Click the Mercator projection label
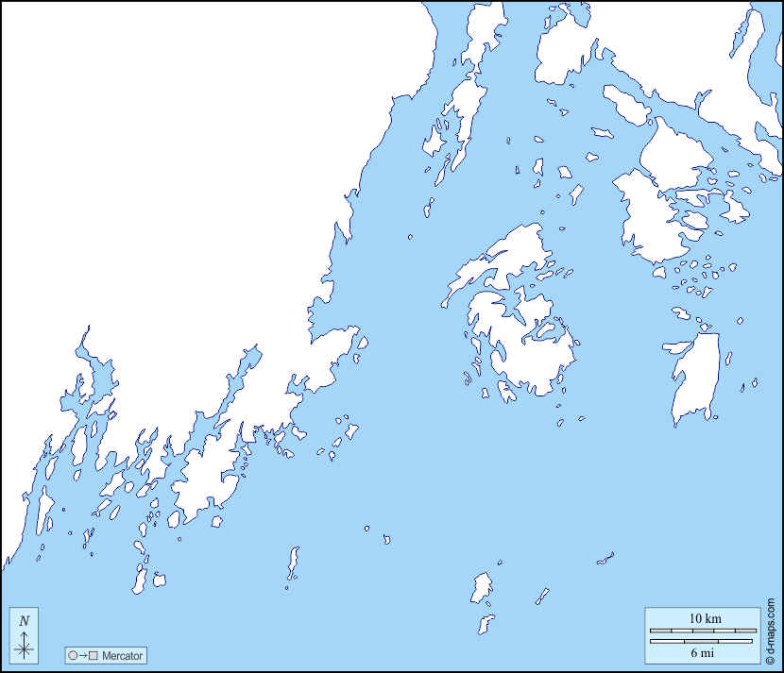Image resolution: width=784 pixels, height=673 pixels. [x=122, y=655]
